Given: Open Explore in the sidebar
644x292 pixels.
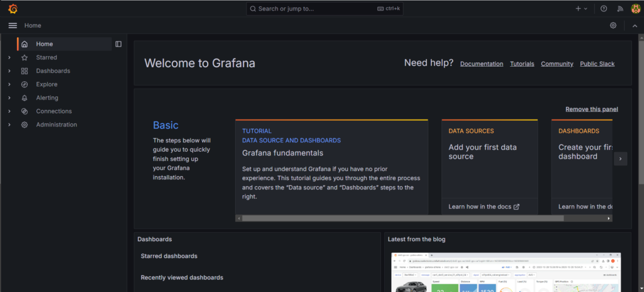Looking at the screenshot, I should click(x=47, y=84).
